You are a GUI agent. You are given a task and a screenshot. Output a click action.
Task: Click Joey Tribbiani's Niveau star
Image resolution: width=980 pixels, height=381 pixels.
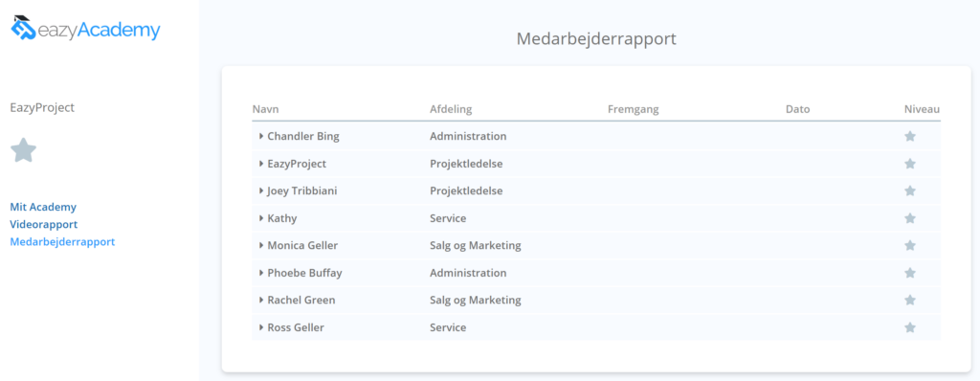pos(910,190)
